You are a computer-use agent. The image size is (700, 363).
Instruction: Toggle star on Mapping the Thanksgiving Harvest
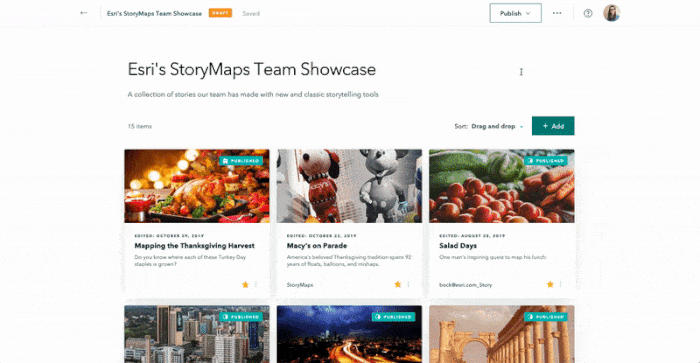(245, 284)
